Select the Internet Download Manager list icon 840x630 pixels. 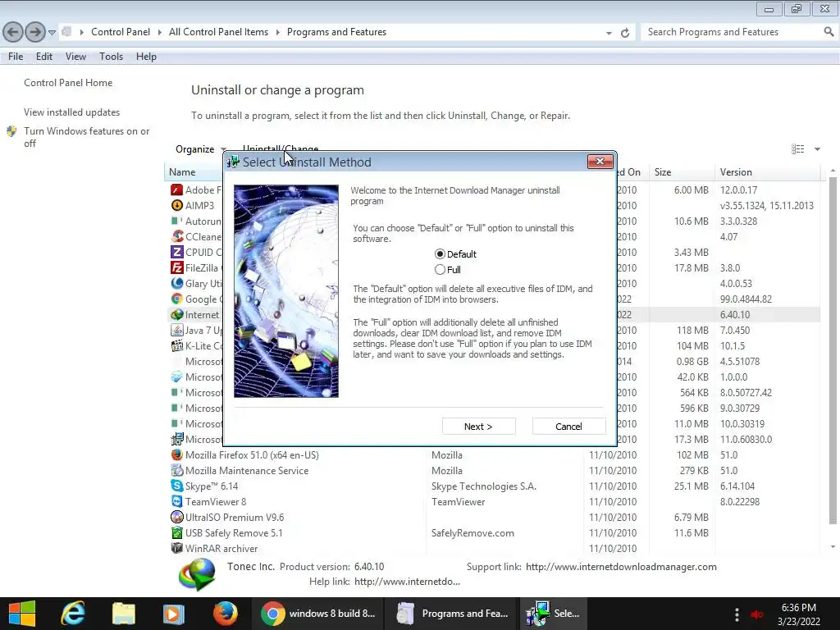coord(177,314)
